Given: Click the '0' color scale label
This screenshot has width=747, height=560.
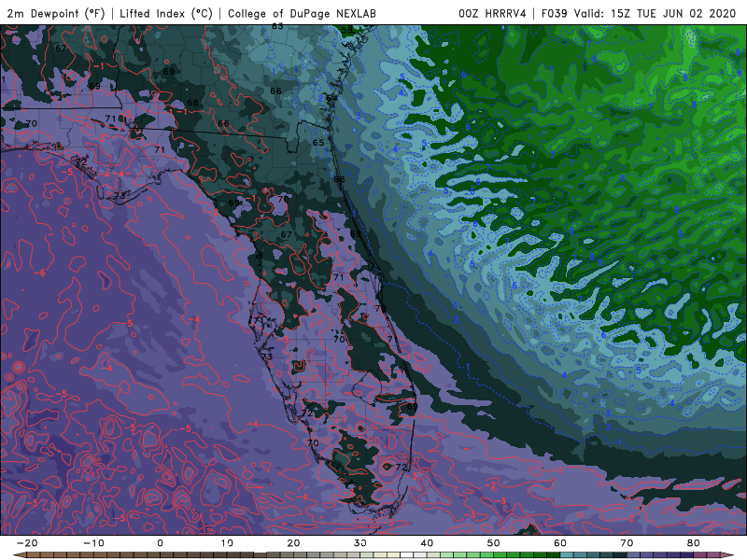Looking at the screenshot, I should coord(160,543).
